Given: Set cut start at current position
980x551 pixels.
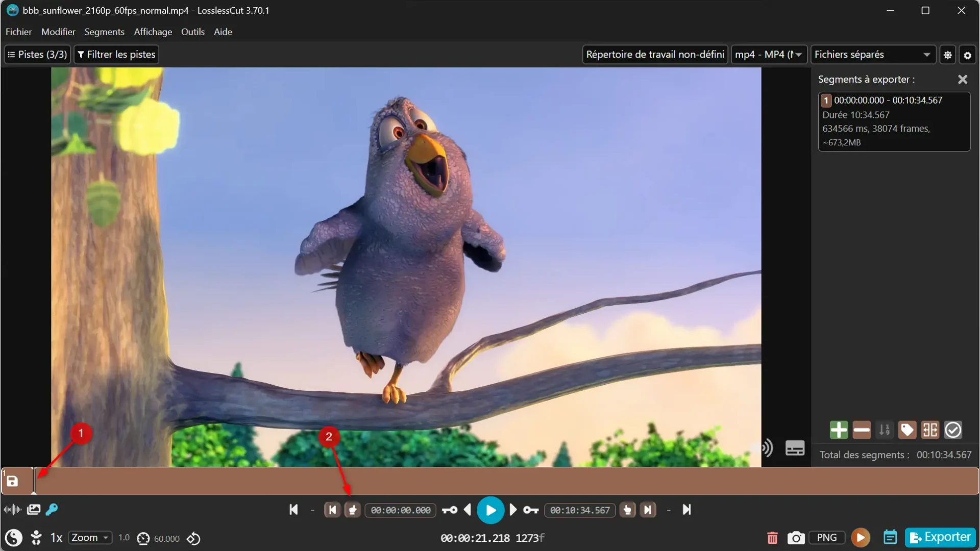Looking at the screenshot, I should (353, 510).
